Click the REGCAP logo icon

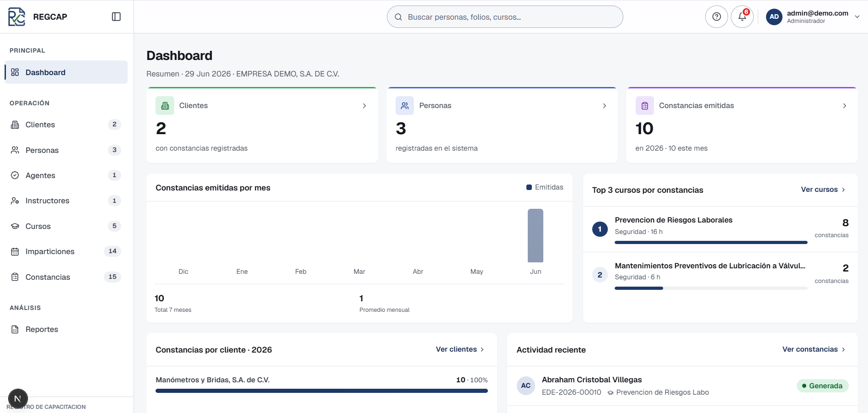point(17,16)
